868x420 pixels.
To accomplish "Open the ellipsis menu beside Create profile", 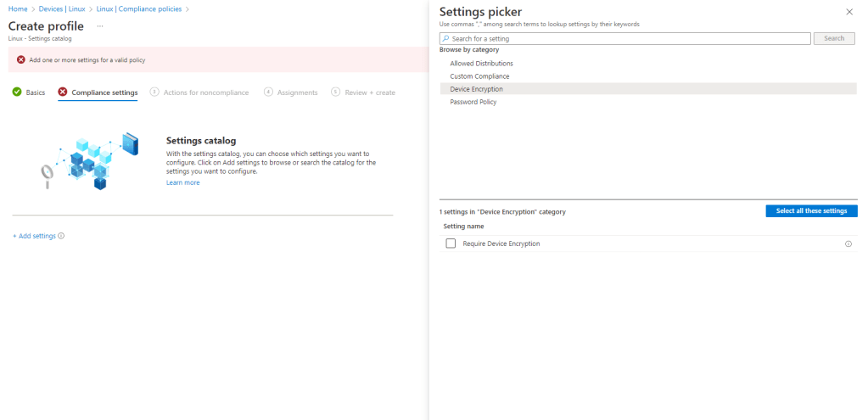I will [99, 26].
